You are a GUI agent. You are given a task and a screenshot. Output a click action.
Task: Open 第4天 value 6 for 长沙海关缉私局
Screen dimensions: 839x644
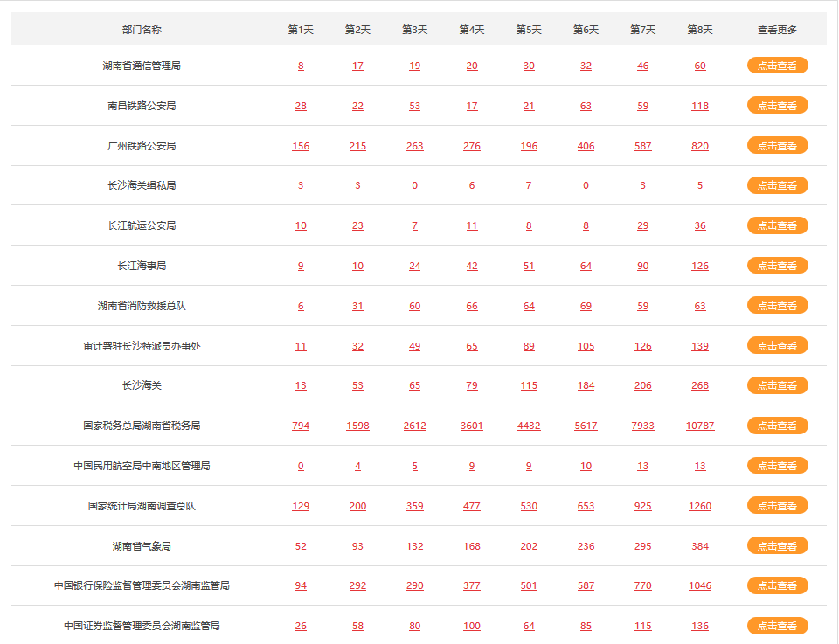pos(472,185)
